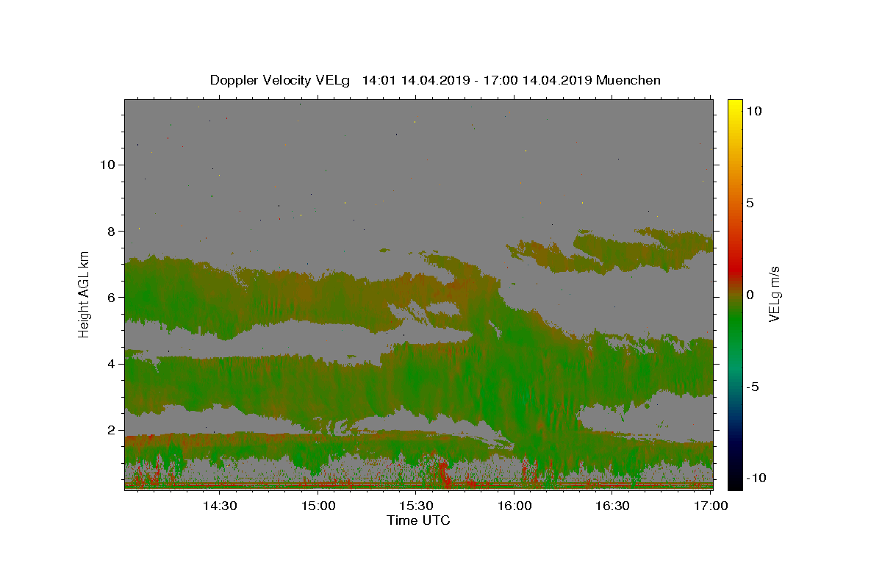
Task: Click the colorbar value 0 label
Action: [x=750, y=295]
